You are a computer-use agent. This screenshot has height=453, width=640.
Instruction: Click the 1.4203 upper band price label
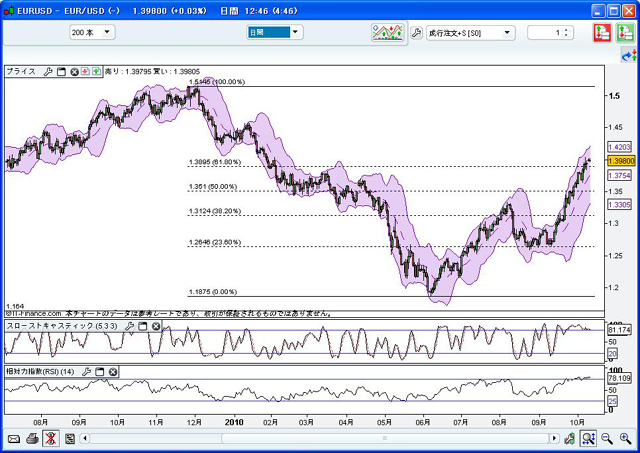pyautogui.click(x=619, y=147)
